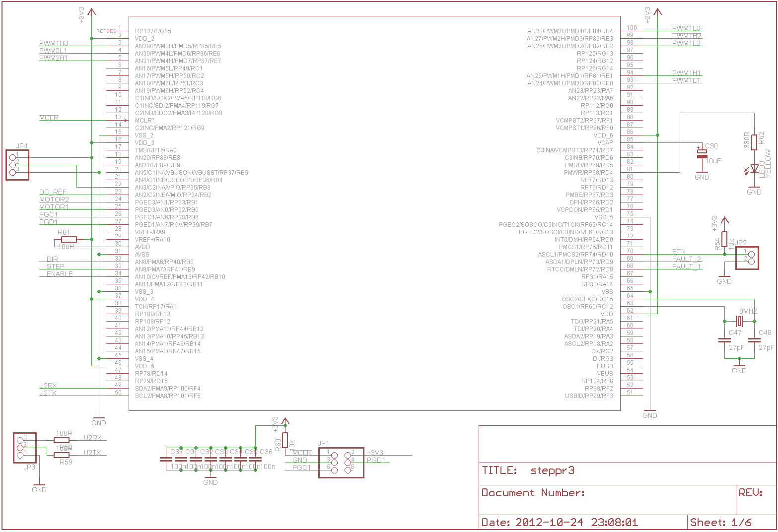778x532 pixels.
Task: Select the TCK/RP17/RA1 pin name
Action: tap(155, 306)
